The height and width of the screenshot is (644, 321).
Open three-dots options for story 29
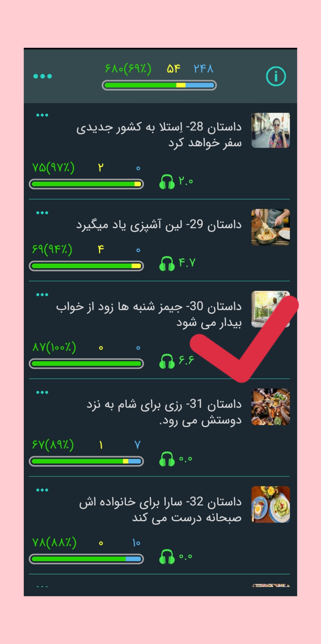pyautogui.click(x=42, y=213)
